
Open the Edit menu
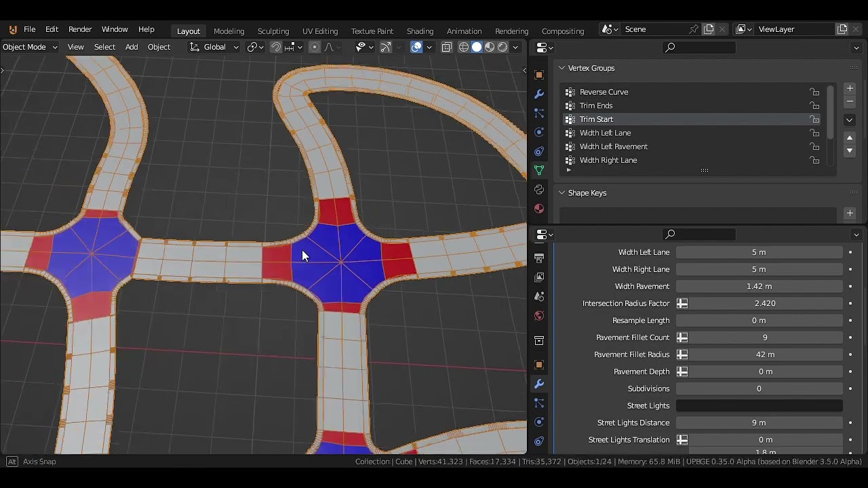52,30
